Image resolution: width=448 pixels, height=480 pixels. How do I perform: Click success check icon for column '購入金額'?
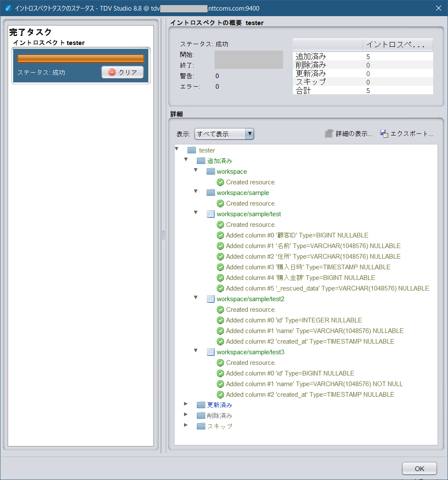pyautogui.click(x=220, y=278)
